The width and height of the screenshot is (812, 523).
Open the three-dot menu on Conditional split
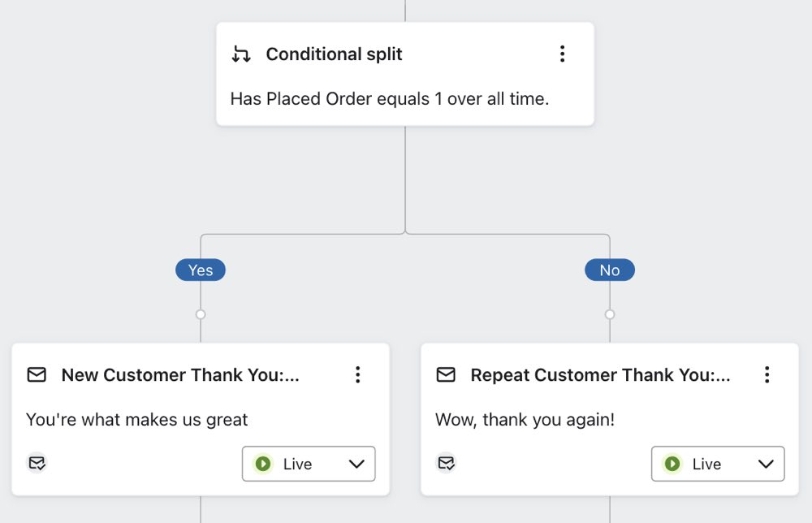563,54
